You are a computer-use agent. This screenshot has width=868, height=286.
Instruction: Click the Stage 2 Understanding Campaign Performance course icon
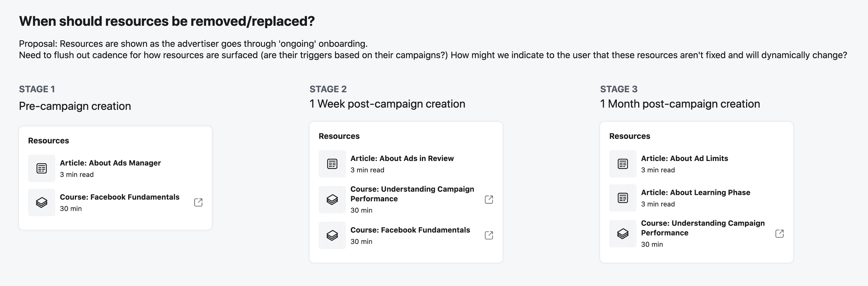[x=332, y=200]
